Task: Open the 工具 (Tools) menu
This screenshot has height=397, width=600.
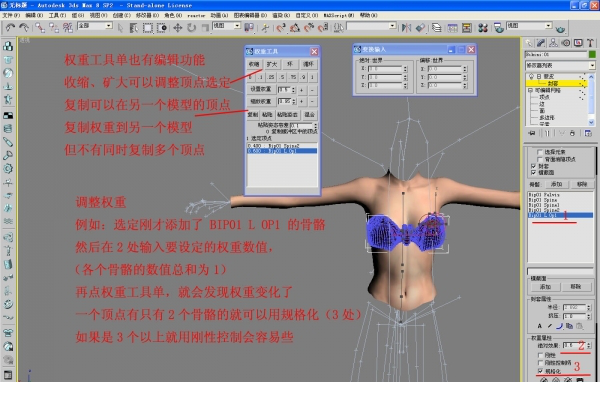Action: pyautogui.click(x=57, y=15)
